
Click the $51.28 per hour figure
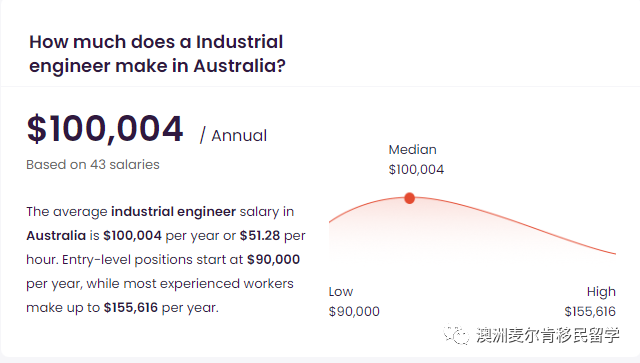(x=260, y=236)
